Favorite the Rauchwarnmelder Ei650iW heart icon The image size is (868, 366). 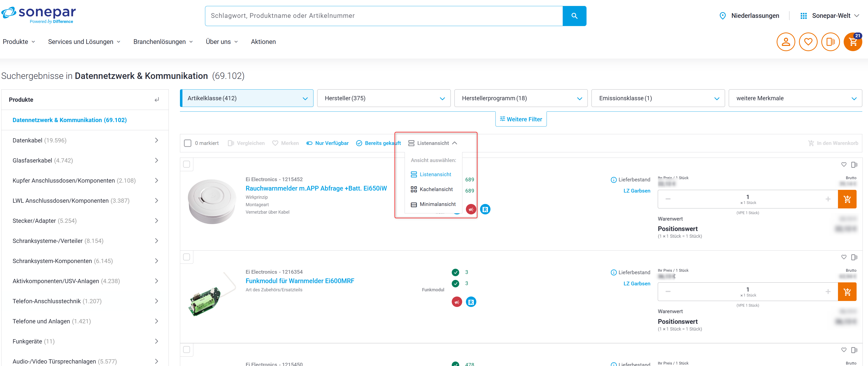coord(843,165)
